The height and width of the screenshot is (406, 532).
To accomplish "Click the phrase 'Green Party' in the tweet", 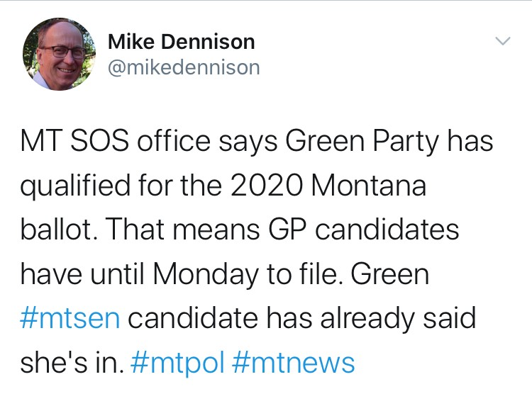I will [362, 141].
